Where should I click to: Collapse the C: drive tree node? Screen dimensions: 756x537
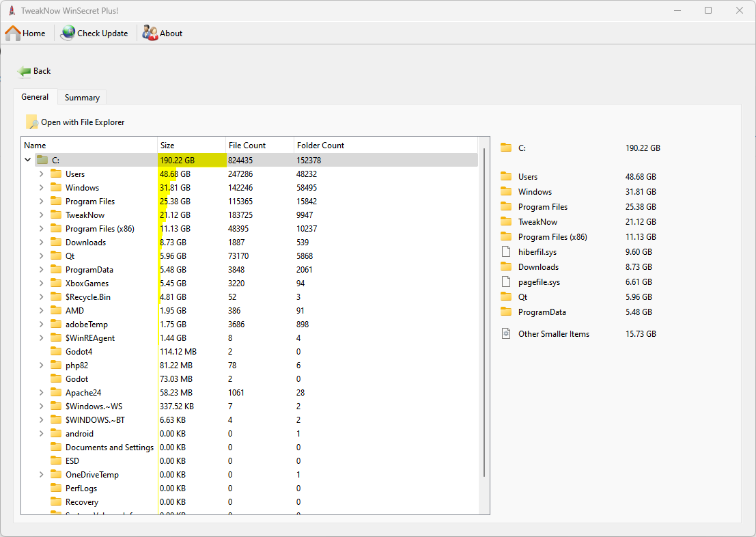(x=28, y=161)
